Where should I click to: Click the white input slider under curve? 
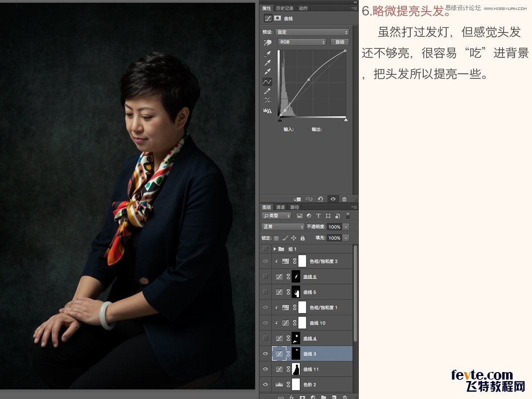click(346, 120)
